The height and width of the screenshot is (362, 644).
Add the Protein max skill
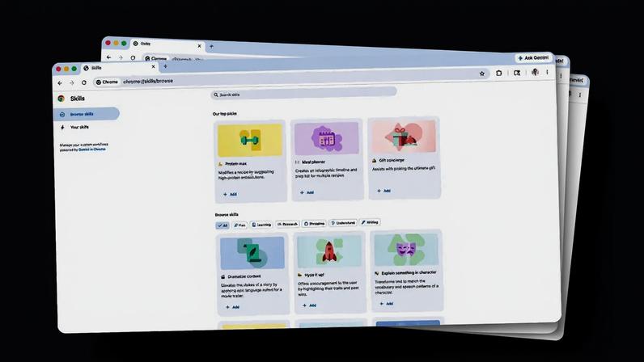[230, 194]
